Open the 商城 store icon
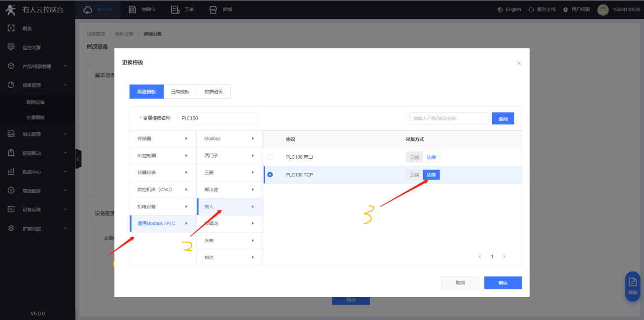644x320 pixels. [213, 9]
